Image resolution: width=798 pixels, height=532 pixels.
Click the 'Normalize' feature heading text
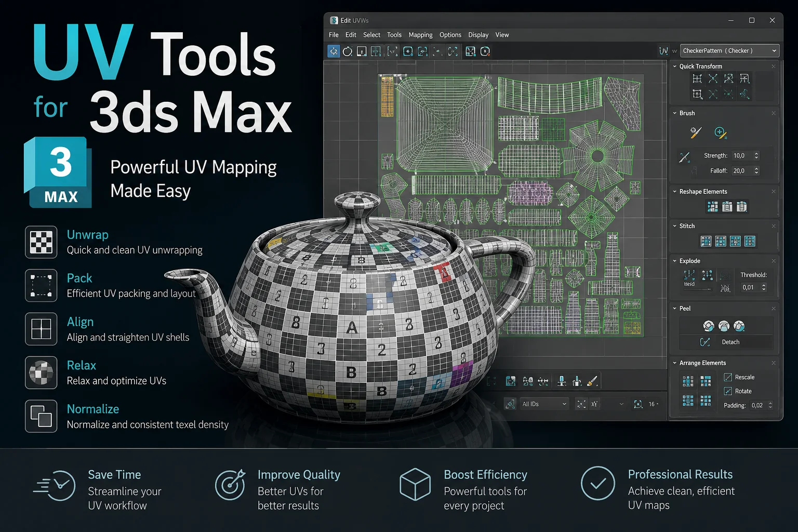[93, 409]
